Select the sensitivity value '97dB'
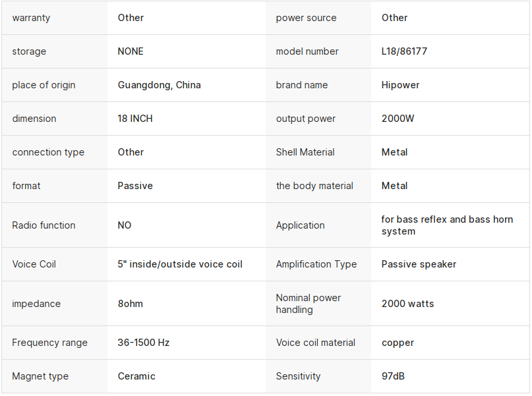The height and width of the screenshot is (396, 532). 393,376
